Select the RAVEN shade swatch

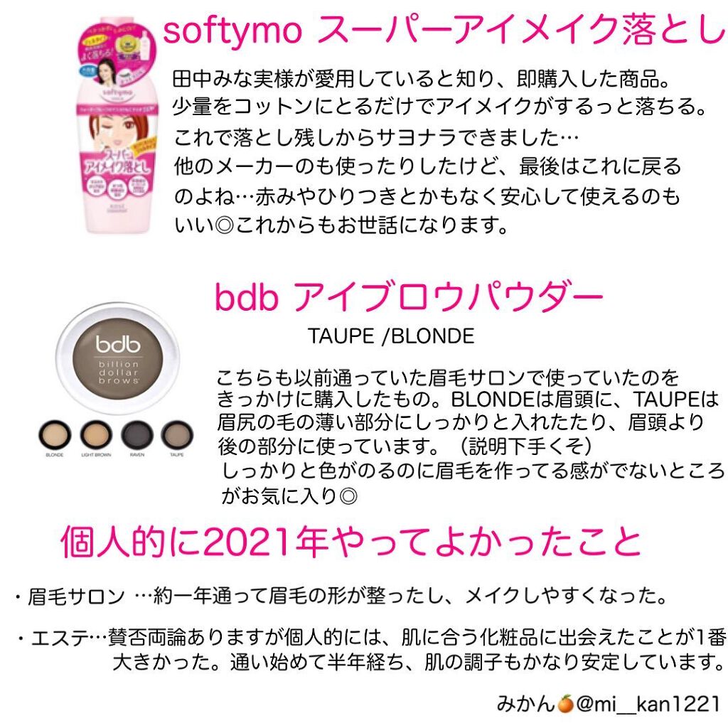point(137,434)
